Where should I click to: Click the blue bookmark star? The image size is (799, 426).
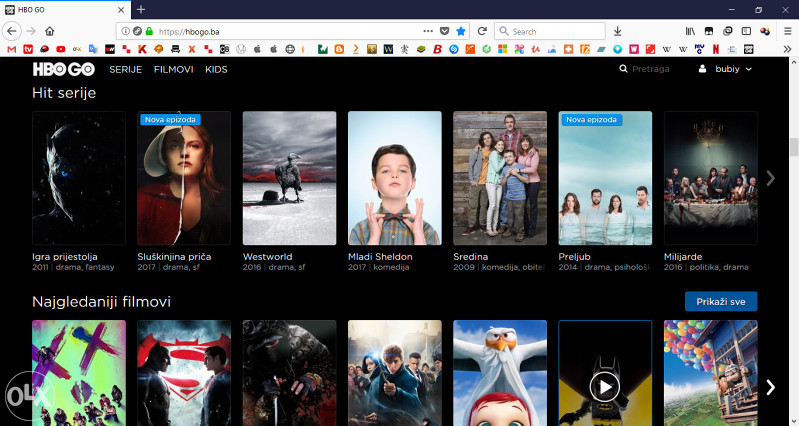pos(461,31)
